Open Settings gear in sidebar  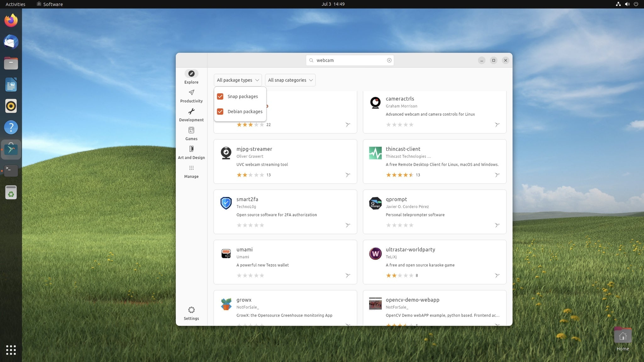pyautogui.click(x=191, y=310)
